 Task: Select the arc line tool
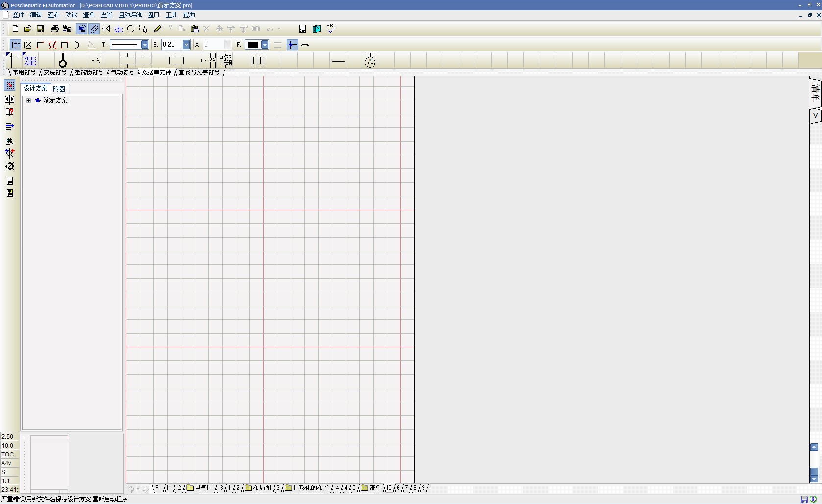pyautogui.click(x=77, y=45)
